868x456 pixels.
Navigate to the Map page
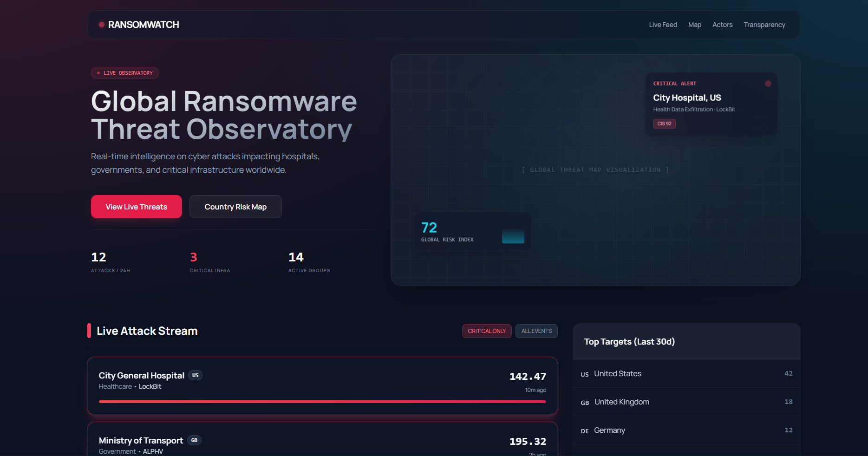[695, 25]
